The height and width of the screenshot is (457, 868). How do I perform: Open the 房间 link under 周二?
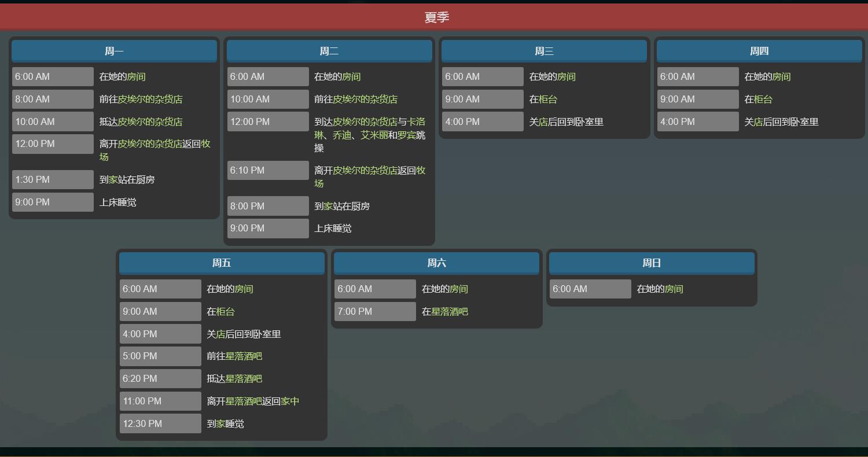coord(351,76)
